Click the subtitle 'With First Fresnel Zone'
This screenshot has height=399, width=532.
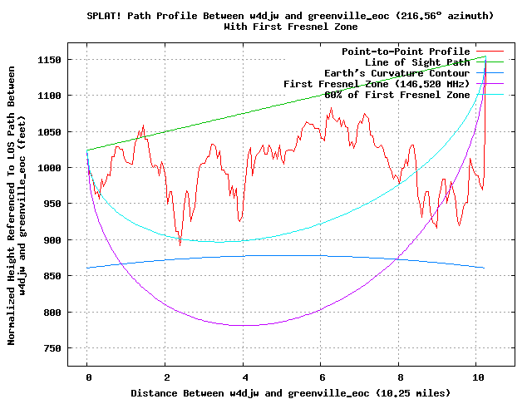tap(291, 27)
